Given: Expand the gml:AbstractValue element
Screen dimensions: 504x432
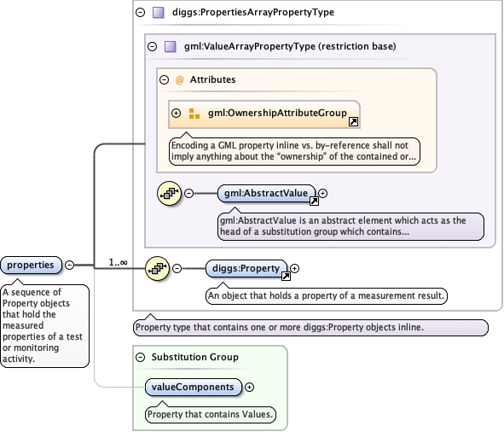Looking at the screenshot, I should 323,194.
